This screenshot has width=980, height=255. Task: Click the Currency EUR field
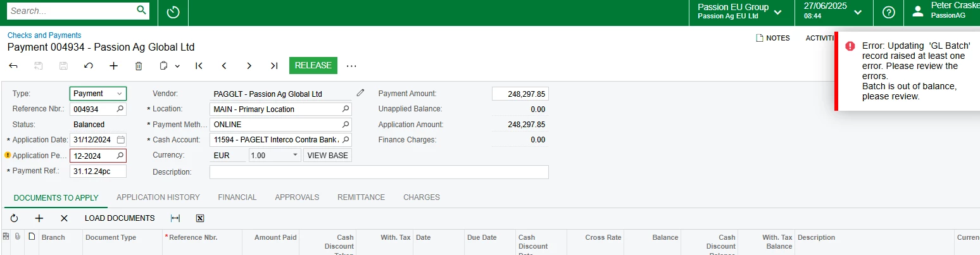pos(227,155)
